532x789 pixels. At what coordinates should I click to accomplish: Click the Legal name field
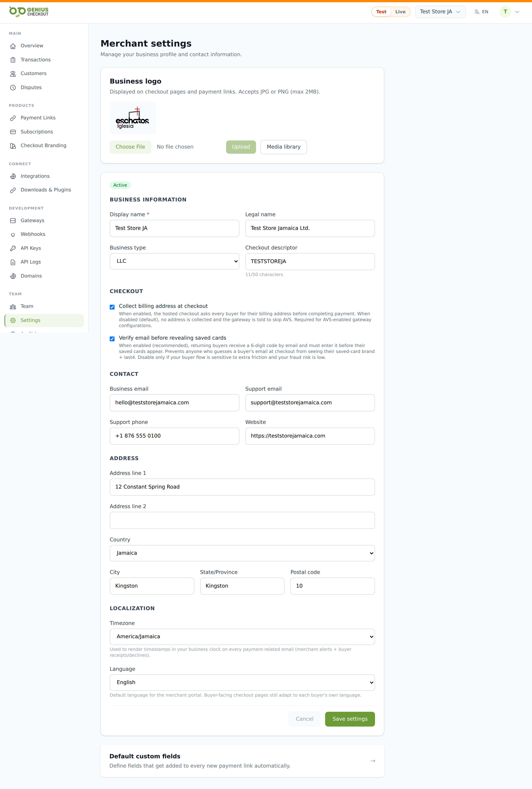click(x=310, y=228)
